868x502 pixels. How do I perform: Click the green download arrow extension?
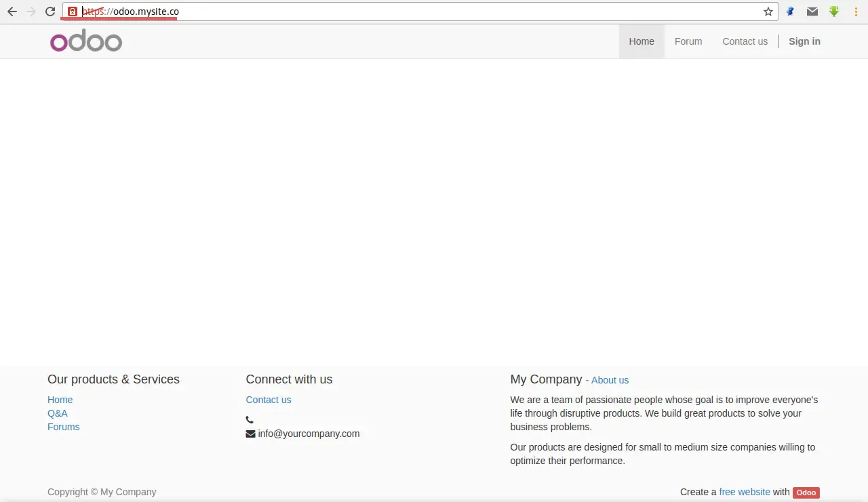[834, 12]
